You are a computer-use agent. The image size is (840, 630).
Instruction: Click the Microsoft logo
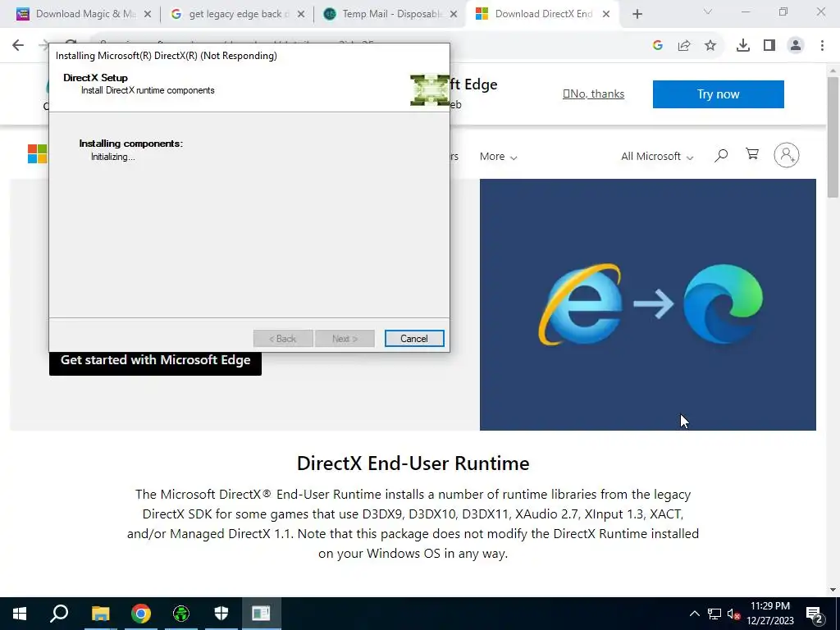38,153
